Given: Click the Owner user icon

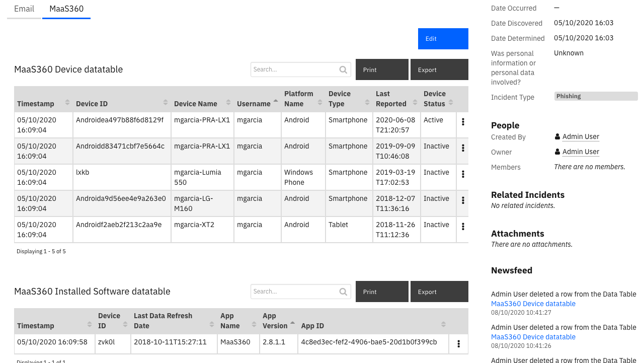Looking at the screenshot, I should pyautogui.click(x=557, y=152).
